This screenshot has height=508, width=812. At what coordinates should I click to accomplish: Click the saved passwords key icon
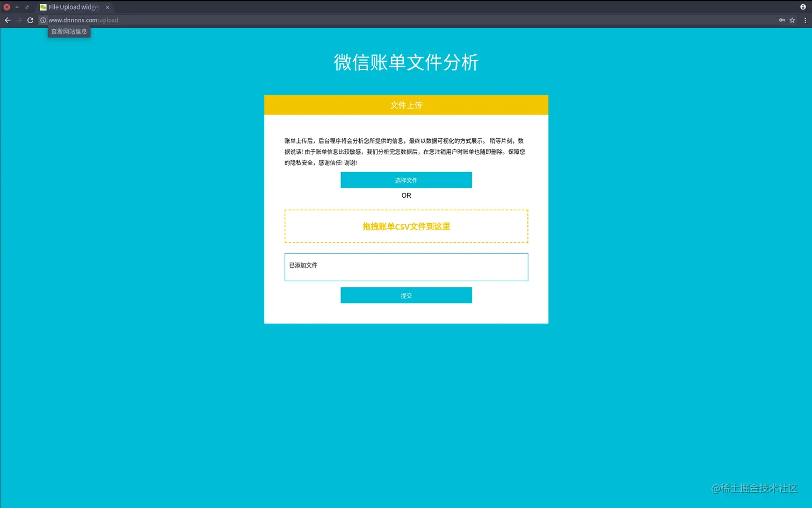point(782,20)
